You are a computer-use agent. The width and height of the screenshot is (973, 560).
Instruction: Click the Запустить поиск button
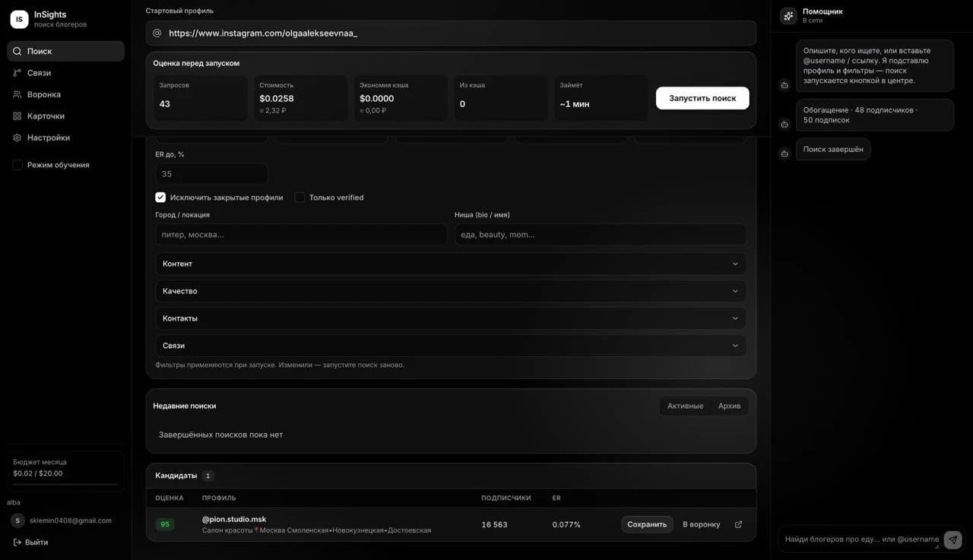(702, 98)
